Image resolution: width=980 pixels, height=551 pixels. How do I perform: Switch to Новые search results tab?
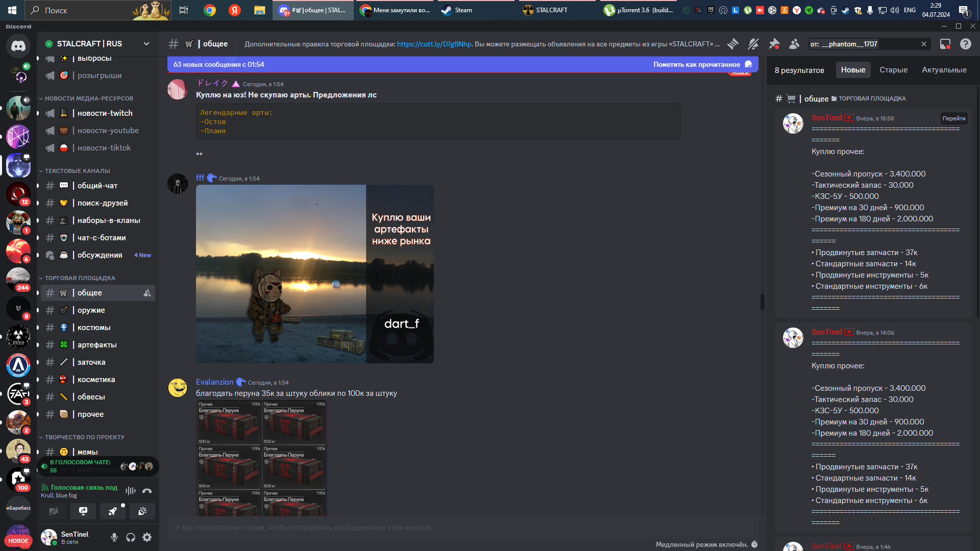[853, 70]
